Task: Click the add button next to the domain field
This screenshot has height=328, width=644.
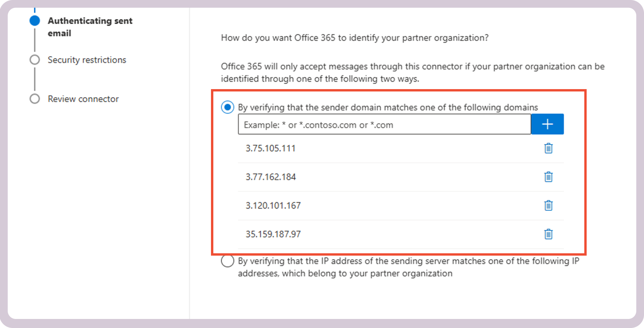Action: pyautogui.click(x=547, y=124)
